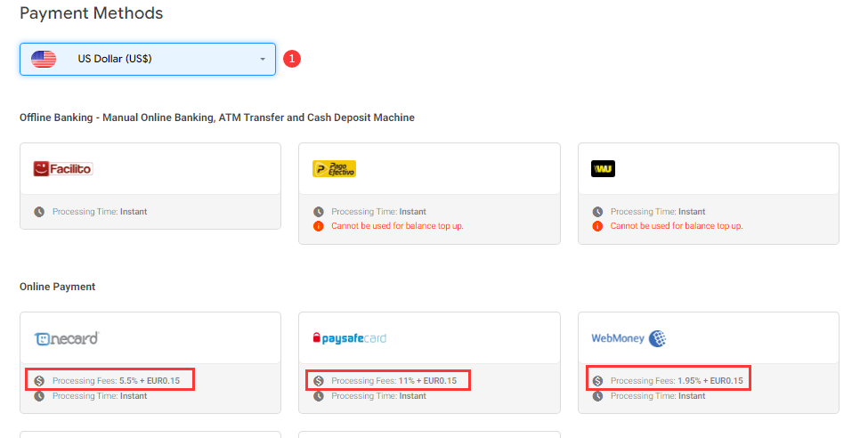Click the fee dollar icon in WebMoney card
The height and width of the screenshot is (438, 868).
tap(597, 380)
